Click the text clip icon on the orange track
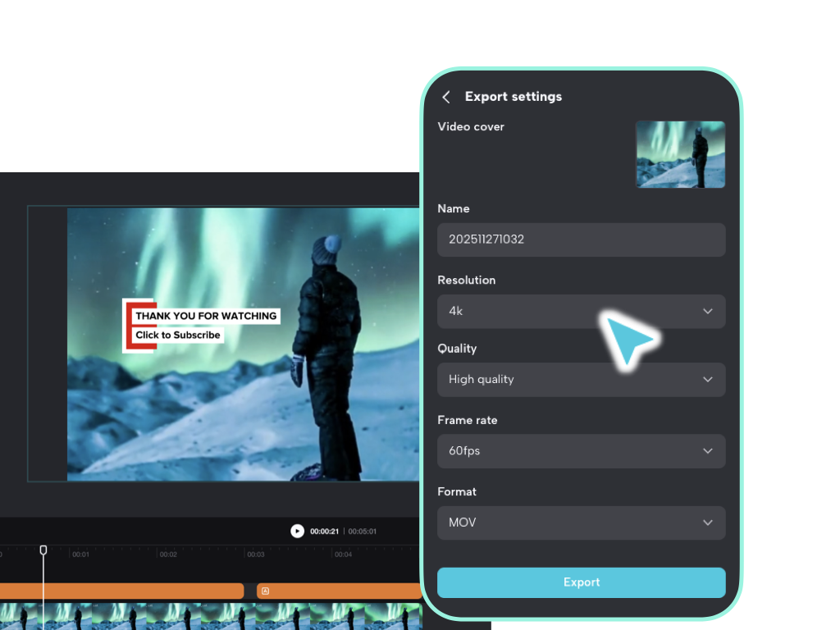This screenshot has width=840, height=630. point(264,591)
